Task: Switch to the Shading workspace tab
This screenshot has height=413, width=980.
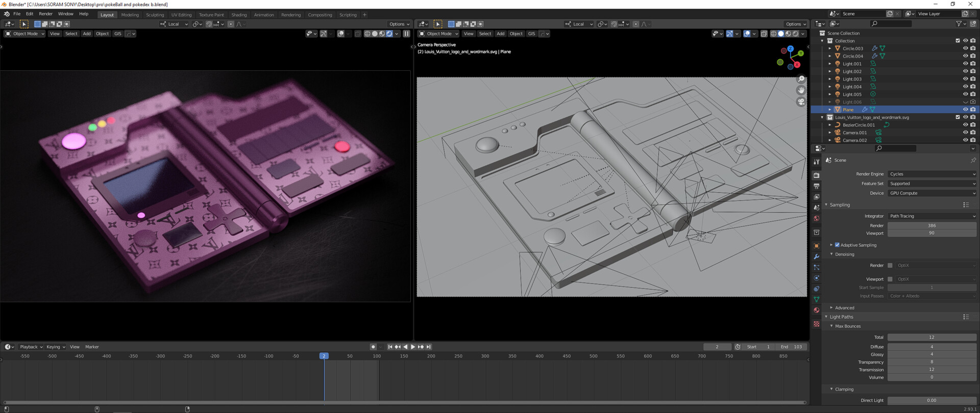Action: (x=238, y=15)
